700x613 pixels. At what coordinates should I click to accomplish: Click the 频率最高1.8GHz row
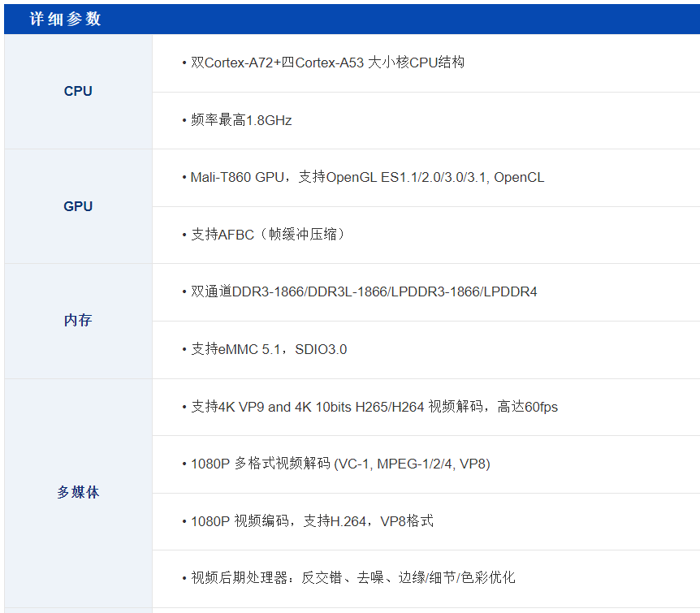426,121
